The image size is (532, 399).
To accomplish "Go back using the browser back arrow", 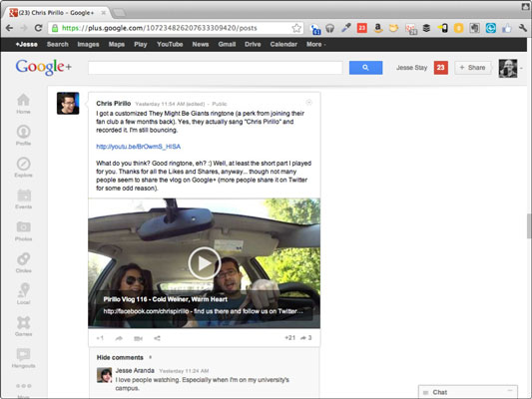I will point(9,28).
